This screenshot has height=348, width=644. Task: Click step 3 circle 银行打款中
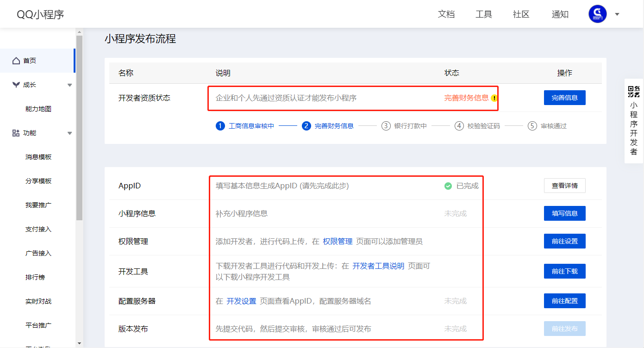(x=386, y=126)
